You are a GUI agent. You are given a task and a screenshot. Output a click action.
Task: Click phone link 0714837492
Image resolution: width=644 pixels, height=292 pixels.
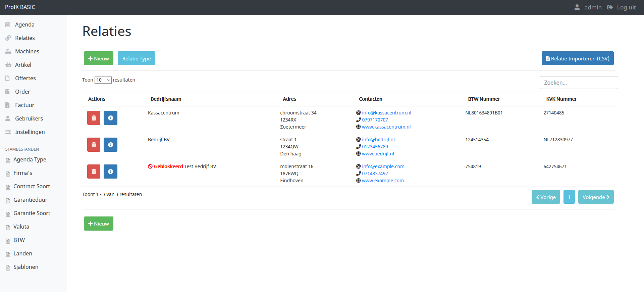coord(375,174)
